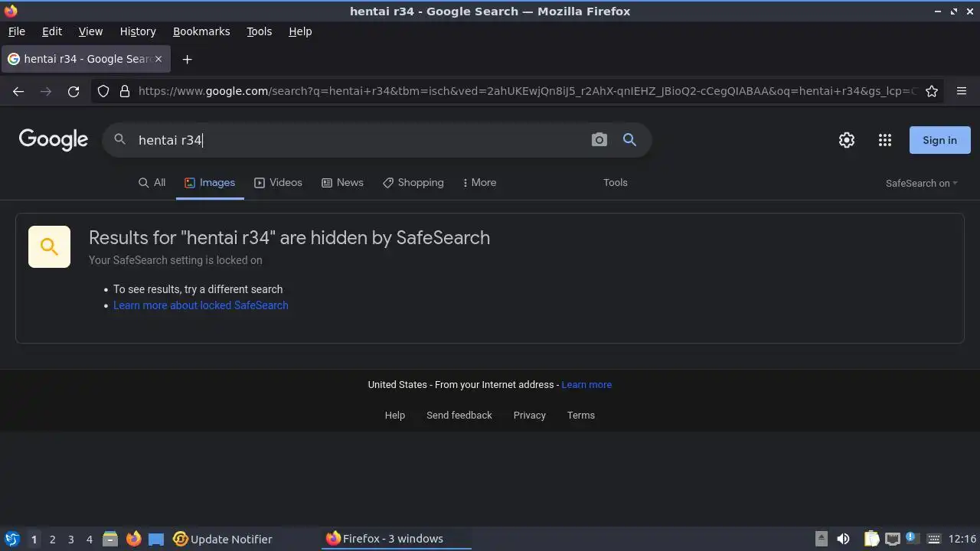The width and height of the screenshot is (980, 551).
Task: Open the Shopping results tab
Action: [x=413, y=183]
